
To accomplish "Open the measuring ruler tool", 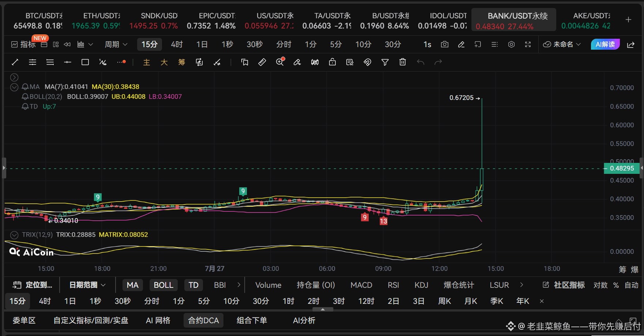I will [x=262, y=62].
